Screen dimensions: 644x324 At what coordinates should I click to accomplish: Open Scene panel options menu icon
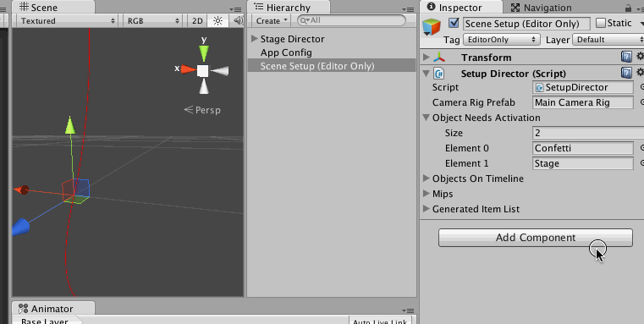pyautogui.click(x=236, y=9)
